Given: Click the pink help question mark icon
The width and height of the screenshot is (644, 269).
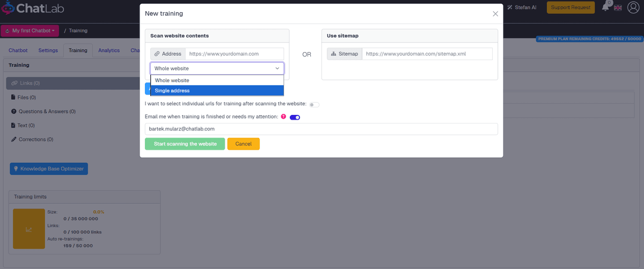Looking at the screenshot, I should [283, 117].
